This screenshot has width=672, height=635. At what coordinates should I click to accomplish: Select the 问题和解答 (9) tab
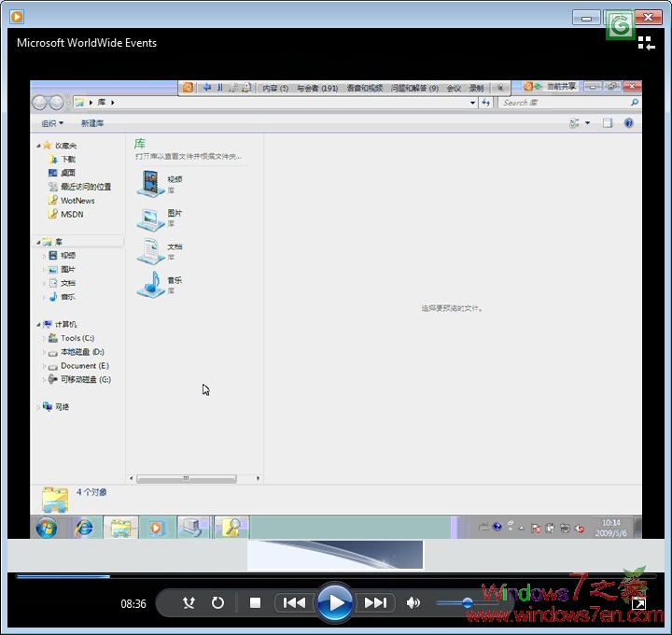tap(415, 88)
